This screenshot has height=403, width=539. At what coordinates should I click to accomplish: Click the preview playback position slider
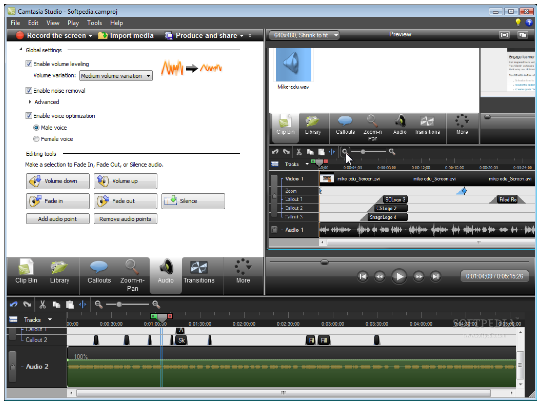pyautogui.click(x=400, y=262)
